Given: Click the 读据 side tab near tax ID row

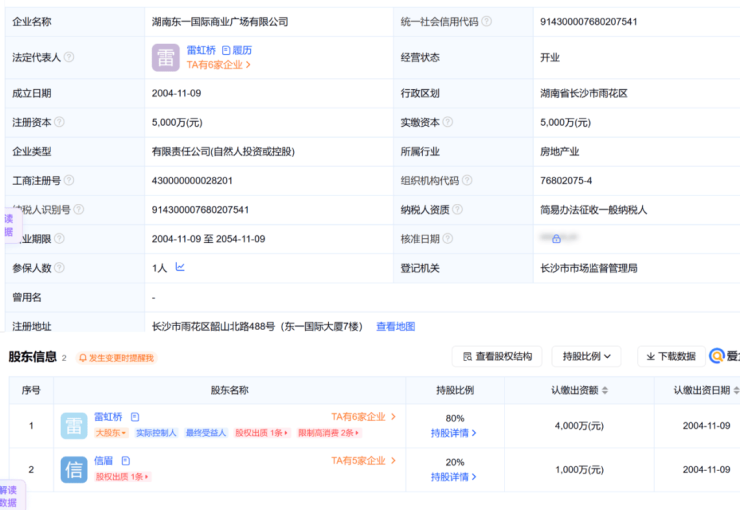Looking at the screenshot, I should (11, 225).
